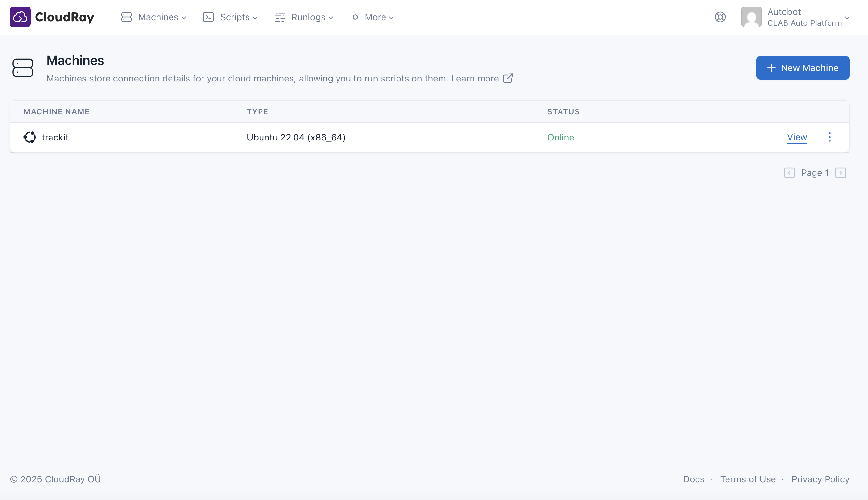Open the three-dot menu for trackit
The height and width of the screenshot is (500, 868).
829,137
